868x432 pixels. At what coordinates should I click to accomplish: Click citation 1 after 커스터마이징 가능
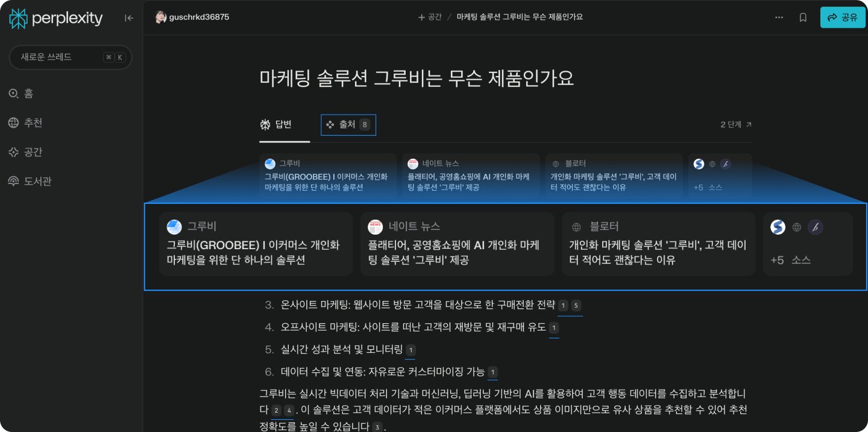pos(492,372)
